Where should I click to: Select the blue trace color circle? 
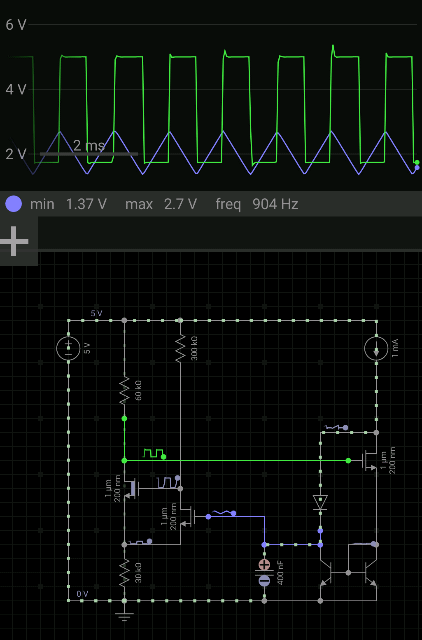13,204
